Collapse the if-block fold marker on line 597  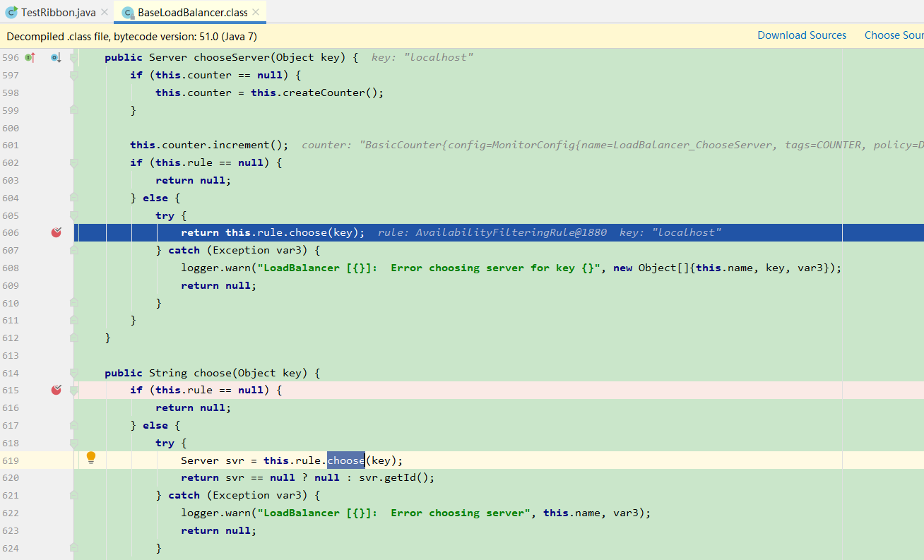73,75
